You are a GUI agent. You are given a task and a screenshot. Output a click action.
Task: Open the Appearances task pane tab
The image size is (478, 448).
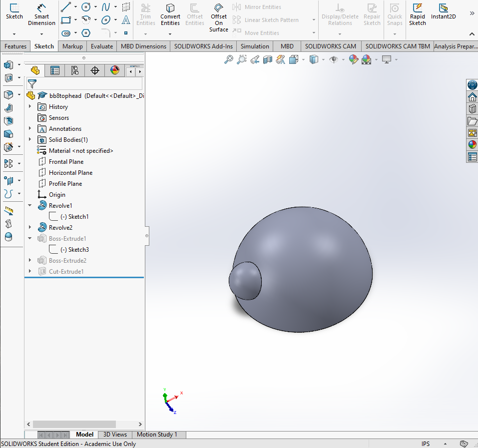(x=472, y=144)
